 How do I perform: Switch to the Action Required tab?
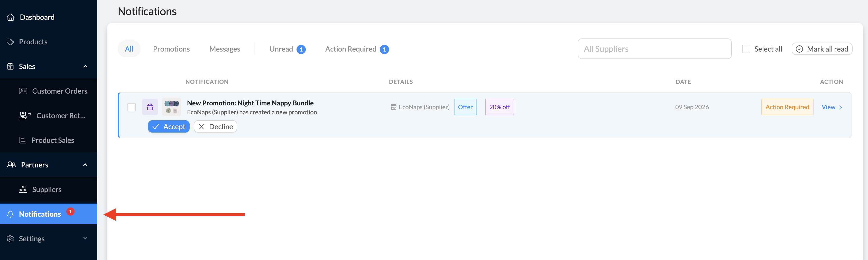click(357, 49)
